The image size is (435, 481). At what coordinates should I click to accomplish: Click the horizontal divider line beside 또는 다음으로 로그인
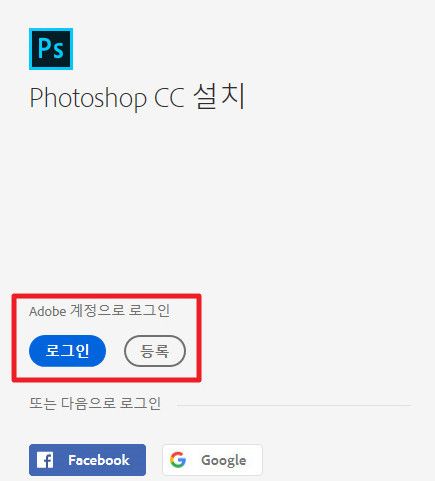point(294,405)
